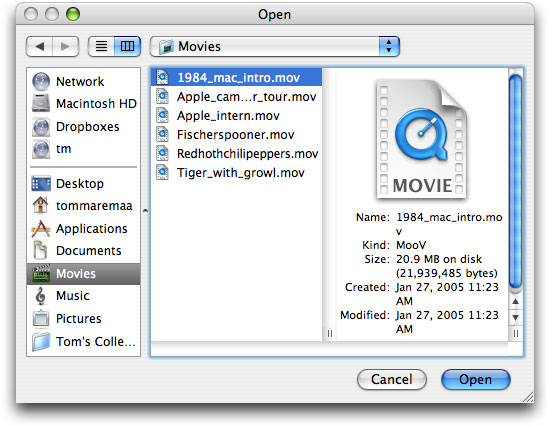Select the file name Redhothchilipeppers.mov
The height and width of the screenshot is (426, 549).
[x=248, y=154]
